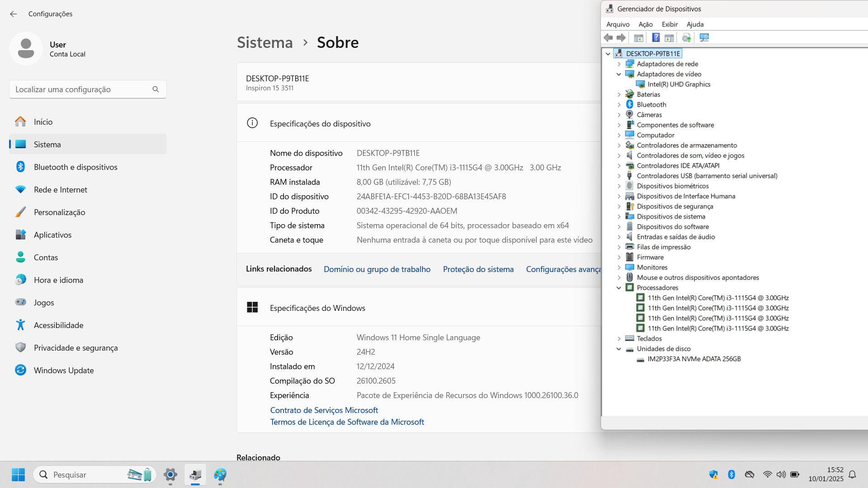868x488 pixels.
Task: Click the Localizar uma configuração search field
Action: coord(88,89)
